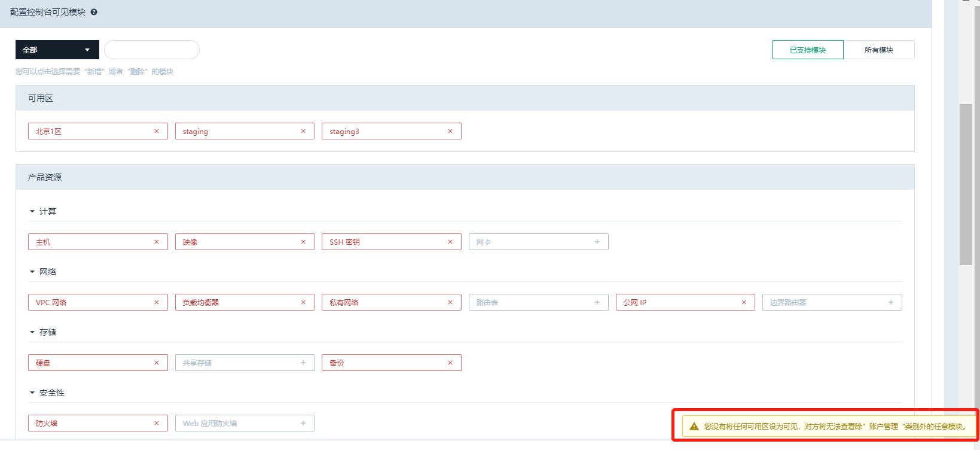The width and height of the screenshot is (980, 450).
Task: Click the 路由表 module label
Action: [x=487, y=302]
